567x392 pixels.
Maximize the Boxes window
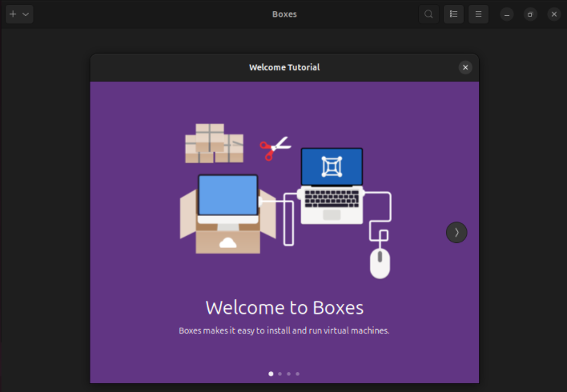click(530, 14)
